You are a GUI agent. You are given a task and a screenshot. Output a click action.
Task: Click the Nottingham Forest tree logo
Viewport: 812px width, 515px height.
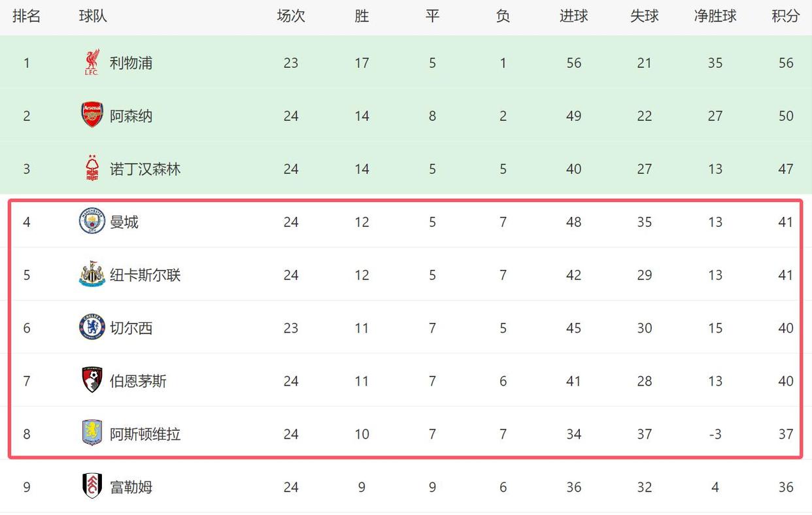[x=92, y=169]
